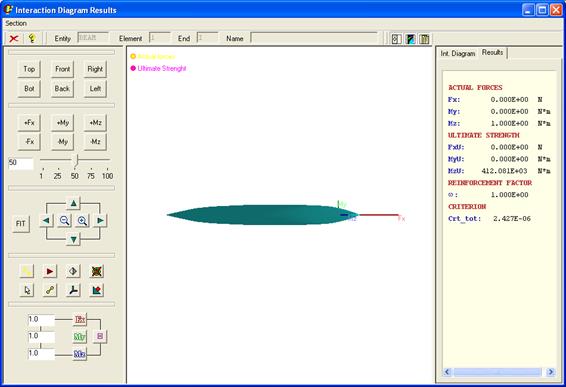The width and height of the screenshot is (566, 387).
Task: Click the zoom in magnifier icon
Action: click(82, 221)
